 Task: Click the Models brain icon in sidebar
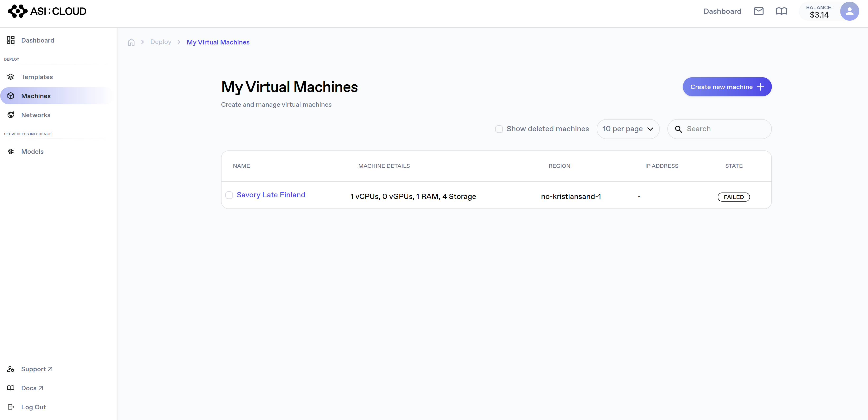point(11,151)
